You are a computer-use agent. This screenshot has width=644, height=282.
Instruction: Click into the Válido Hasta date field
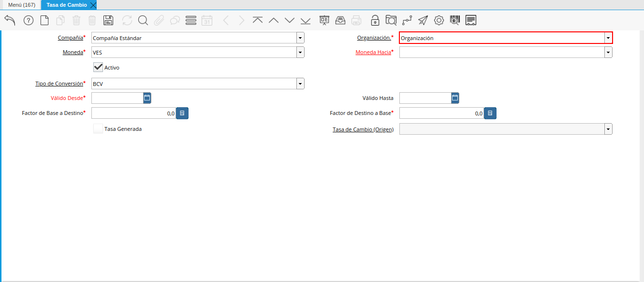tap(425, 98)
